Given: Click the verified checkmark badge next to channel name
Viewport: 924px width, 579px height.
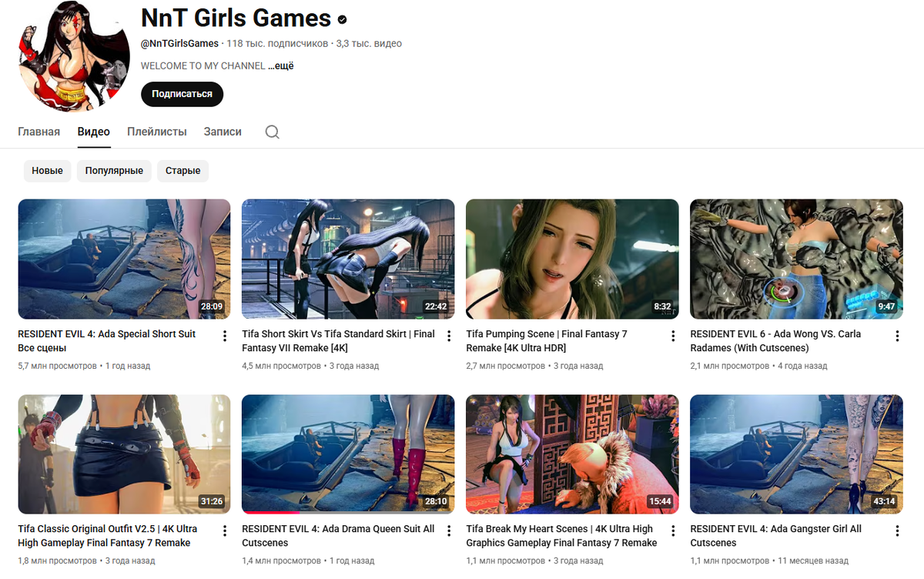Looking at the screenshot, I should 342,19.
